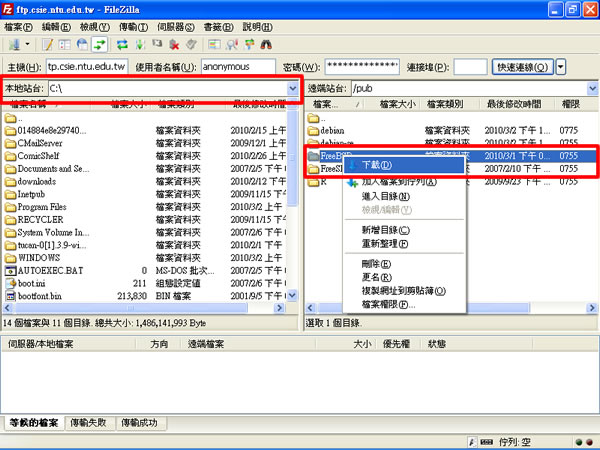This screenshot has height=450, width=600.
Task: Toggle synchronized browsing icon
Action: tap(249, 45)
